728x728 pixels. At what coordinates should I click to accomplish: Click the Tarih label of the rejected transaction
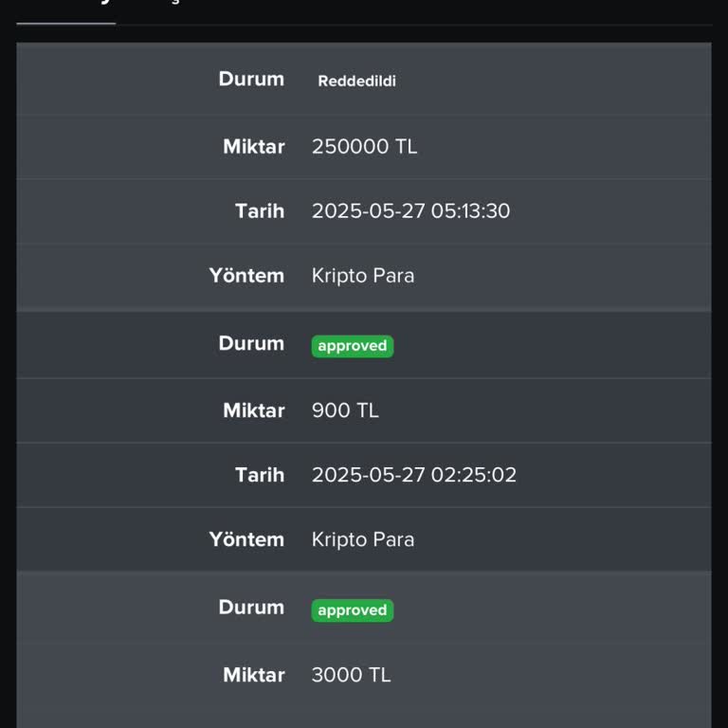coord(259,211)
